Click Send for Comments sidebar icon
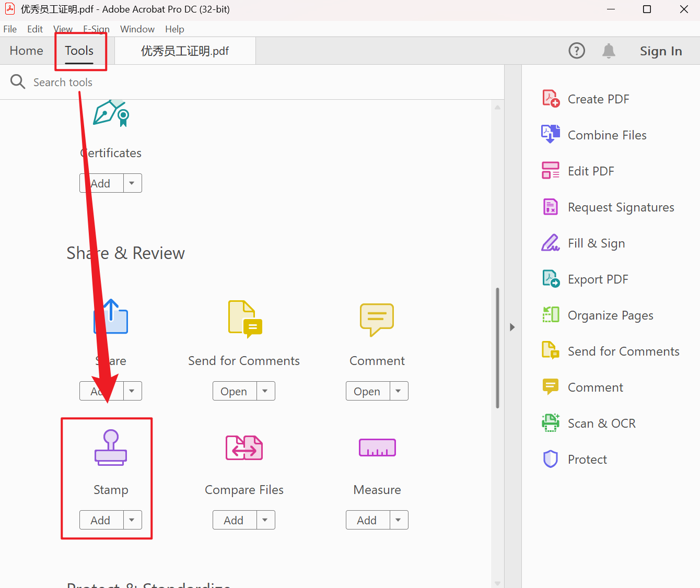Viewport: 700px width, 588px height. click(551, 351)
